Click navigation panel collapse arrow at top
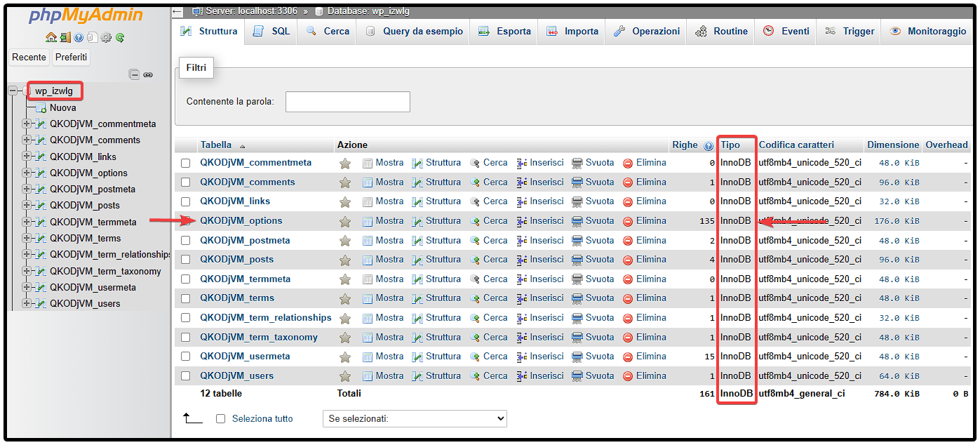Viewport: 980px width, 445px height. tap(177, 11)
